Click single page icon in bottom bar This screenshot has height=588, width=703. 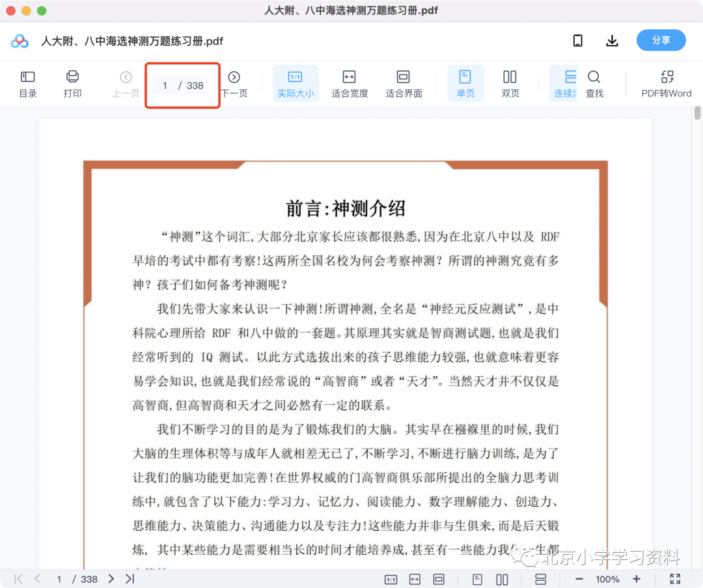pos(478,580)
